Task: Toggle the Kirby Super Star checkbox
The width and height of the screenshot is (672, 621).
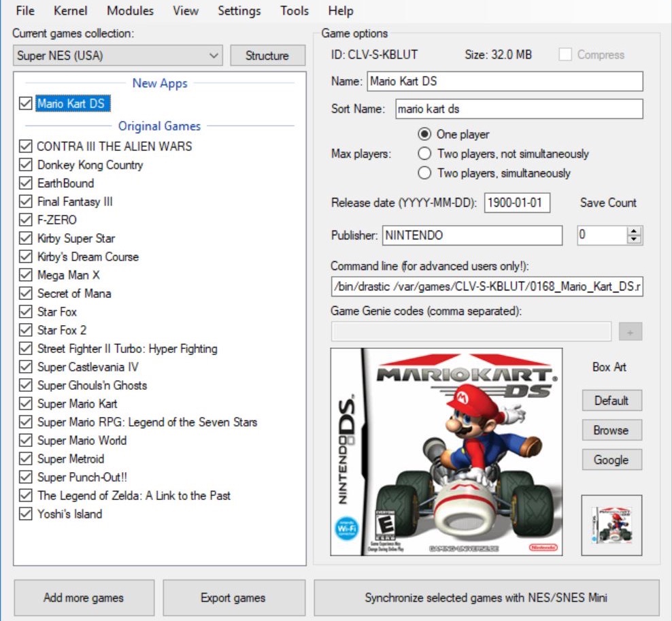Action: point(26,238)
